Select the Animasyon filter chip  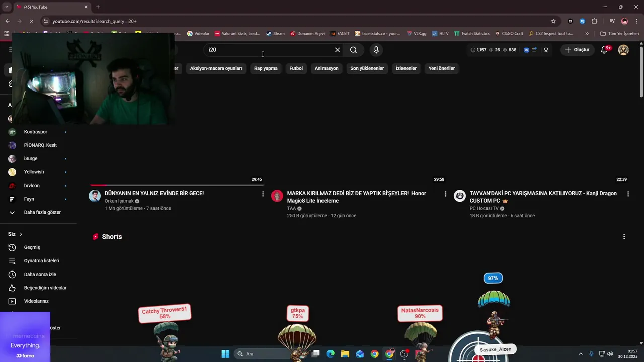click(327, 68)
